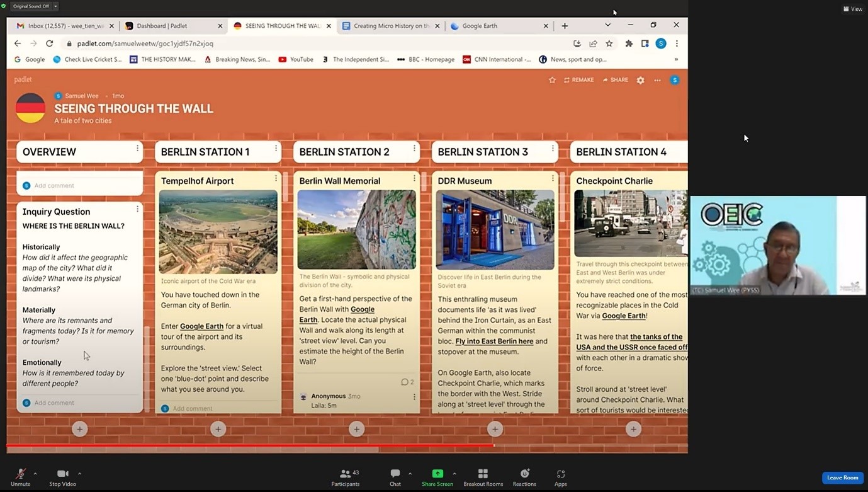
Task: Click the padlet.com address bar
Action: [x=315, y=43]
